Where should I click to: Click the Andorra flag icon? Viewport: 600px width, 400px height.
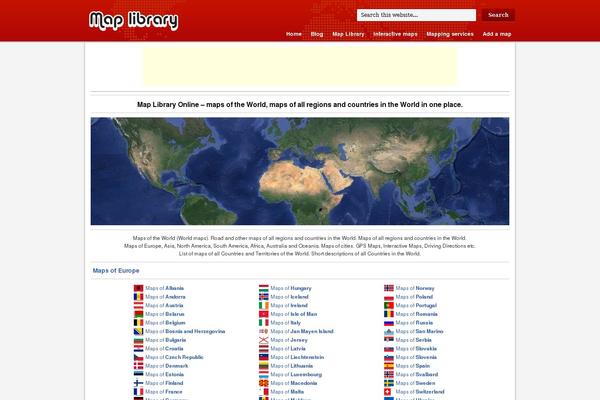[138, 297]
